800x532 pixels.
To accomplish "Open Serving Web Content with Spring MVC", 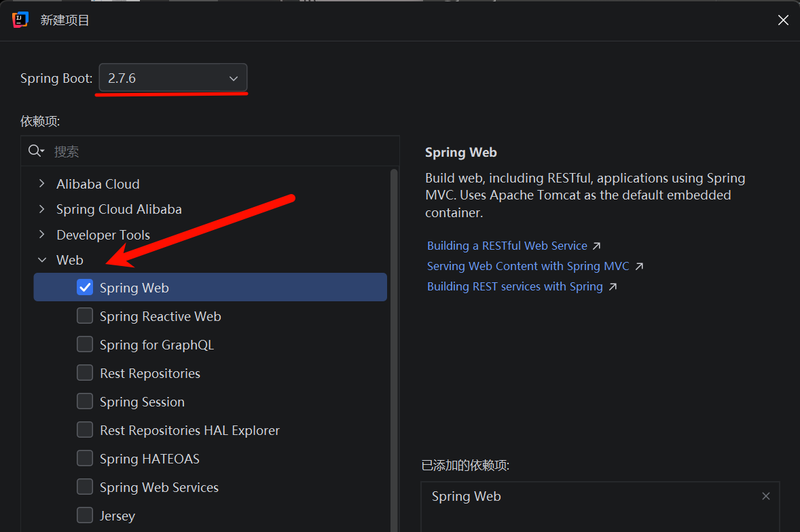I will coord(528,266).
